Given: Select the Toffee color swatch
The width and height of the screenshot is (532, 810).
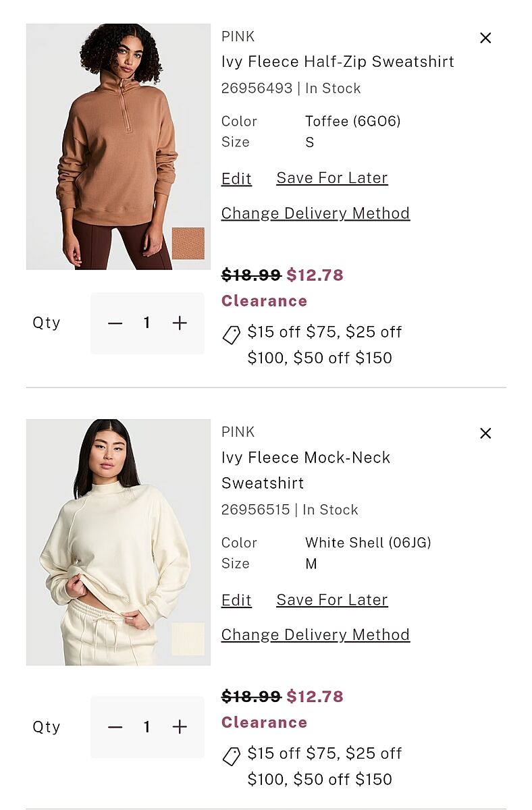Looking at the screenshot, I should coord(188,244).
